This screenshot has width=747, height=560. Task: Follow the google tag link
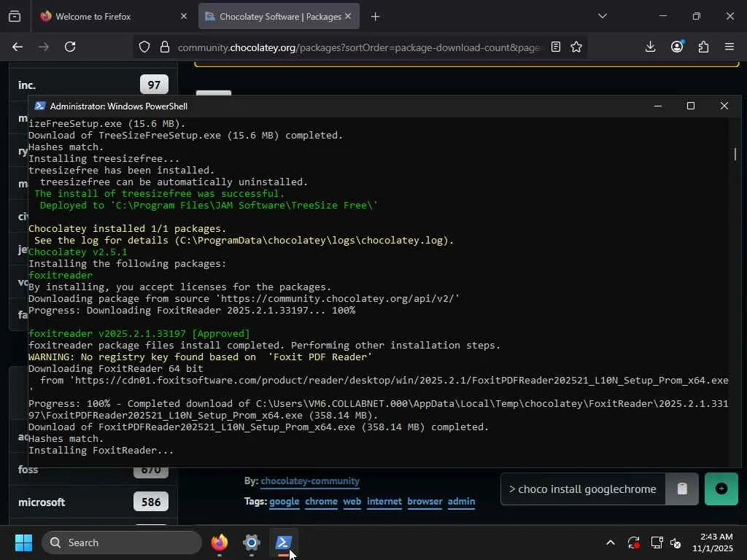pyautogui.click(x=285, y=502)
